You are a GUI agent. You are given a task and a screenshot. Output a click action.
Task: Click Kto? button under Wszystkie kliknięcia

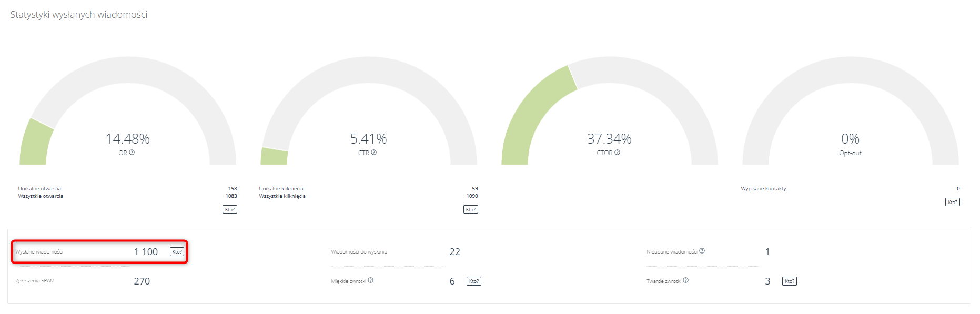click(471, 209)
